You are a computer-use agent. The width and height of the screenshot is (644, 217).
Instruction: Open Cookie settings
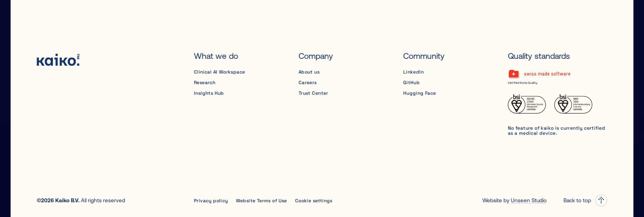(x=313, y=201)
